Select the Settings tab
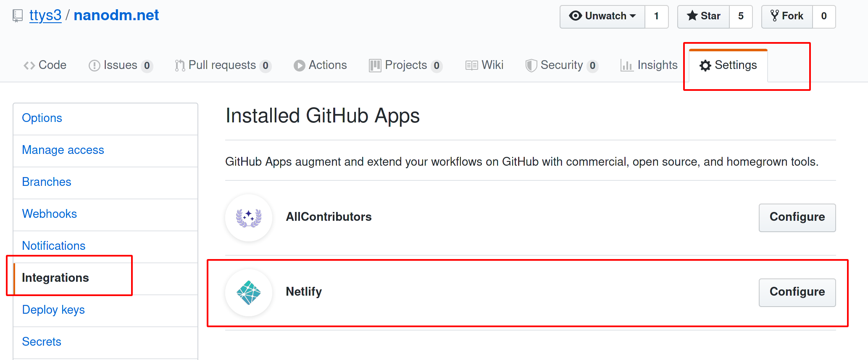Image resolution: width=868 pixels, height=360 pixels. point(728,65)
